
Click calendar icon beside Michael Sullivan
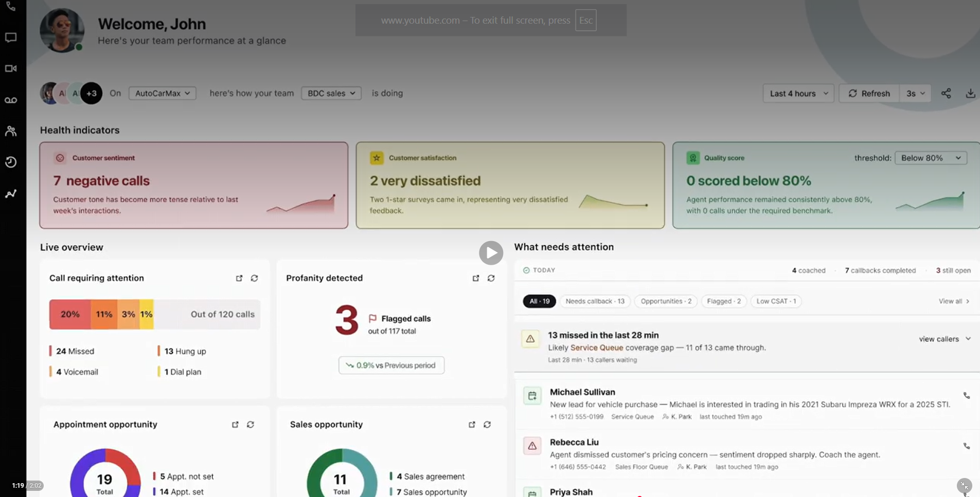click(532, 396)
